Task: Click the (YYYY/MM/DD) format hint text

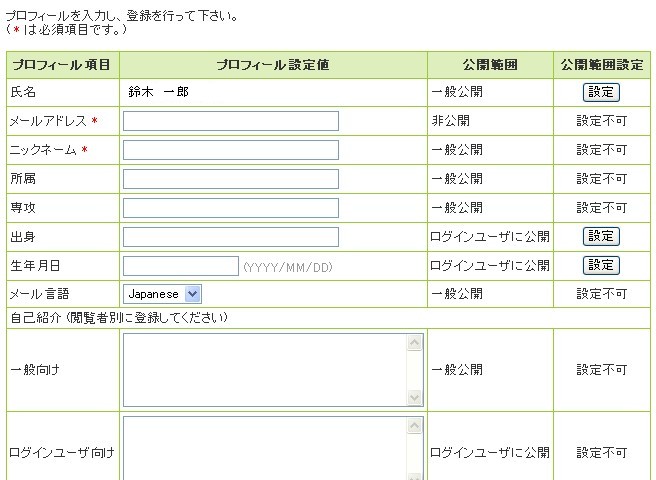Action: tap(288, 267)
